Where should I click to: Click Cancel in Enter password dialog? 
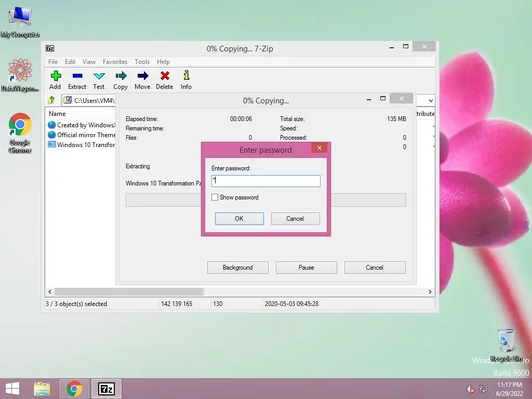[295, 219]
